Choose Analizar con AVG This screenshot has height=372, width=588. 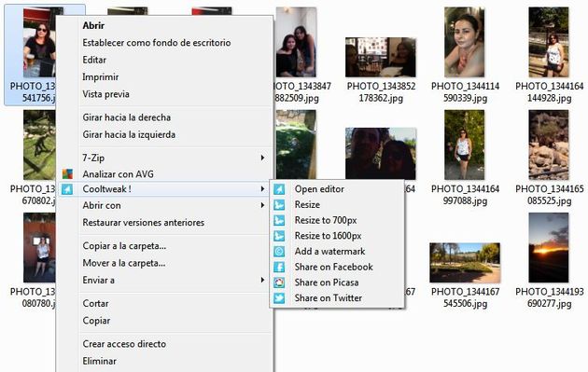(x=118, y=174)
